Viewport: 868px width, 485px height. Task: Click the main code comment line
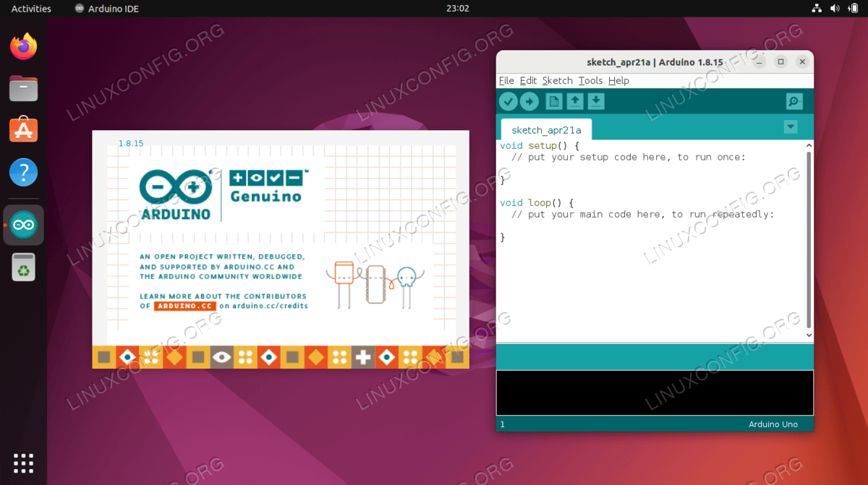pos(642,215)
